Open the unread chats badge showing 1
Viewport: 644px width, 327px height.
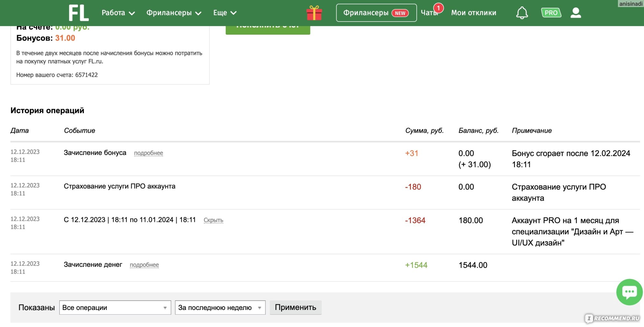click(x=438, y=8)
